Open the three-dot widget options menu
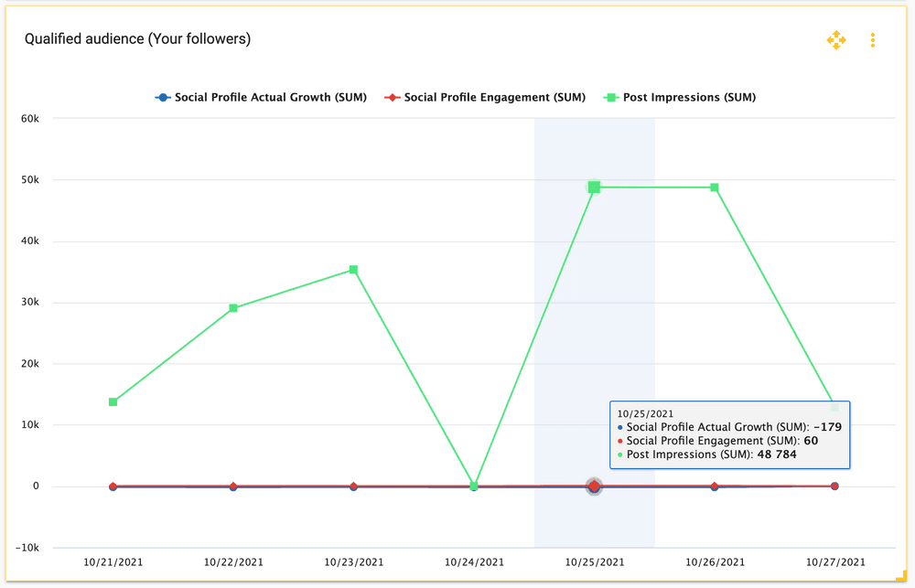Image resolution: width=915 pixels, height=588 pixels. (x=873, y=40)
